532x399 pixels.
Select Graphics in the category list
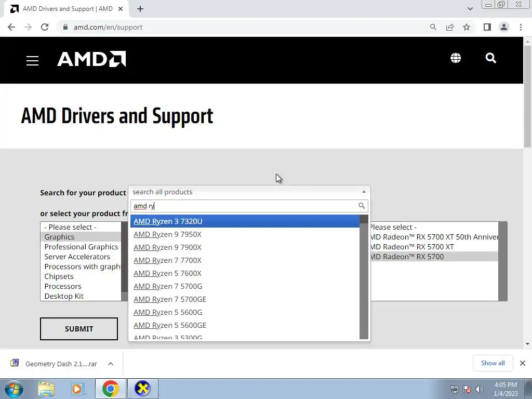coord(81,237)
